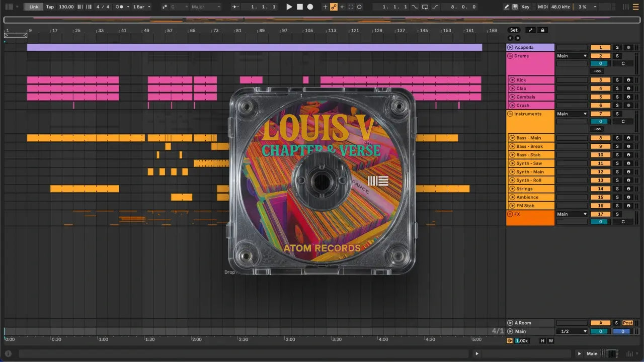This screenshot has width=644, height=362.
Task: Click the Arrangement Record button
Action: (310, 7)
